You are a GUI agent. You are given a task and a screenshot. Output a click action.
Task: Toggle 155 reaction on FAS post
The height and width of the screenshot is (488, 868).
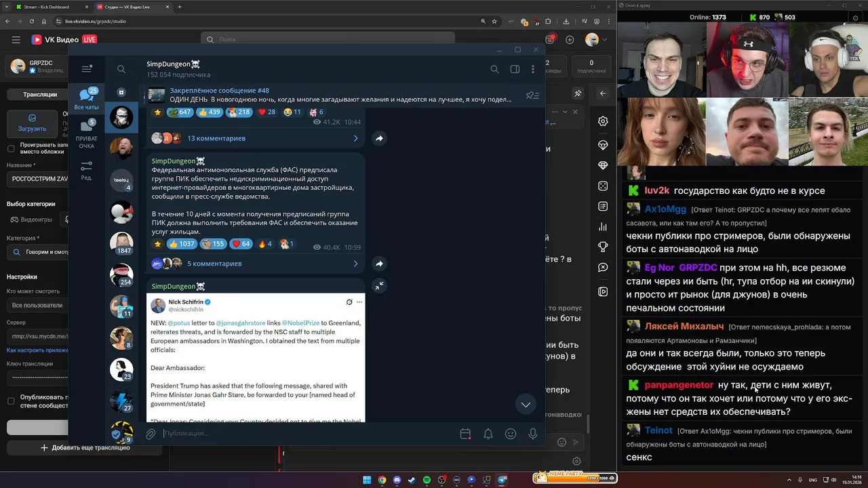tap(213, 244)
